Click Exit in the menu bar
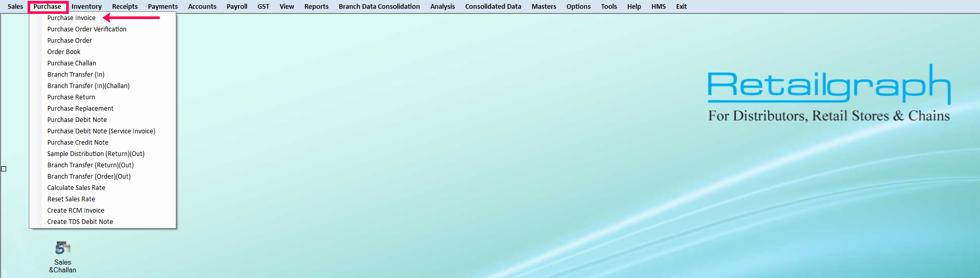The image size is (980, 278). [x=681, y=7]
